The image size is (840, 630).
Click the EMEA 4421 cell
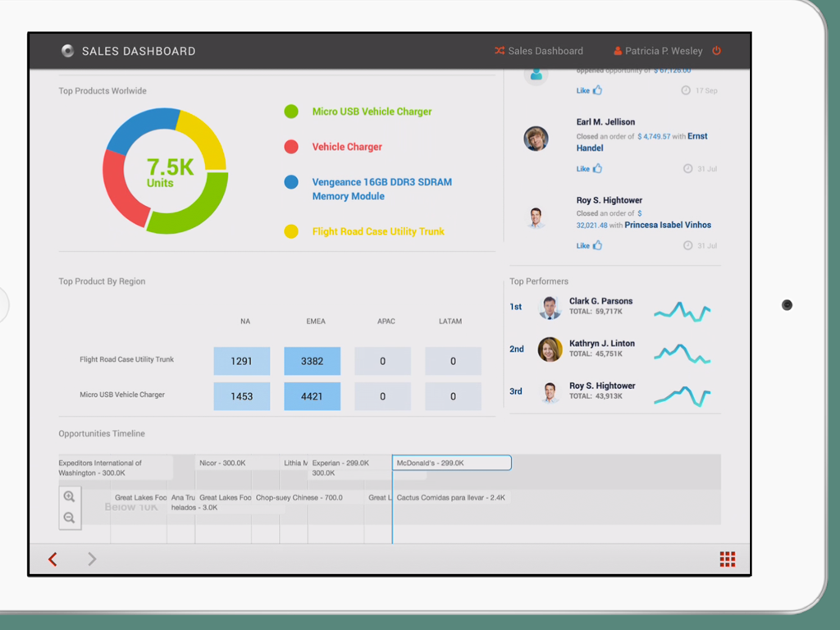point(312,396)
